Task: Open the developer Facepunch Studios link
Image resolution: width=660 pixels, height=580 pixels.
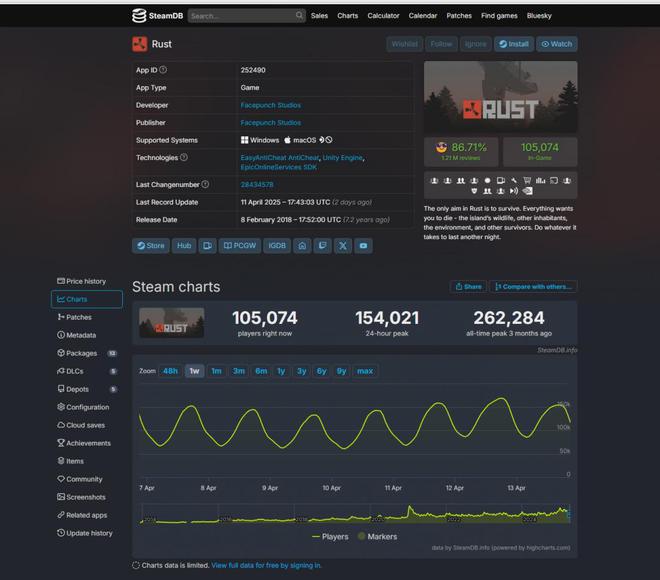Action: tap(271, 105)
